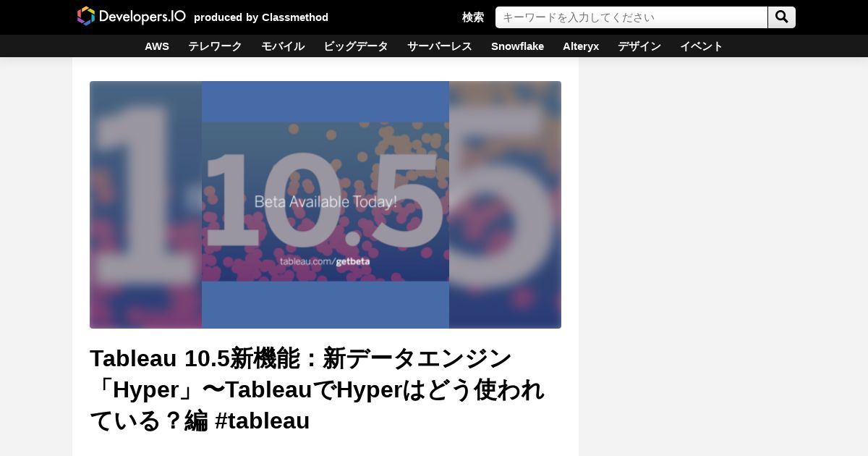Open the ビッグデータ category
Screen dimensions: 868x456
356,46
